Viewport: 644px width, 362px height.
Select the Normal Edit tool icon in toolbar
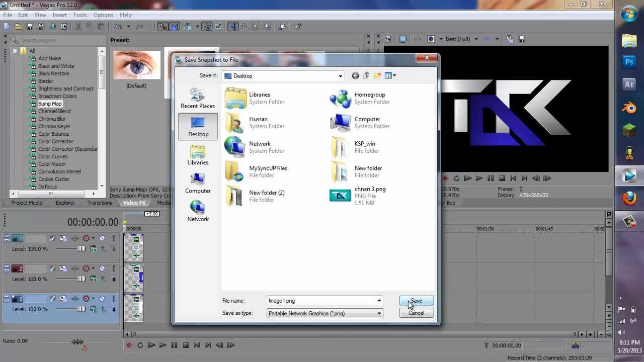click(233, 26)
